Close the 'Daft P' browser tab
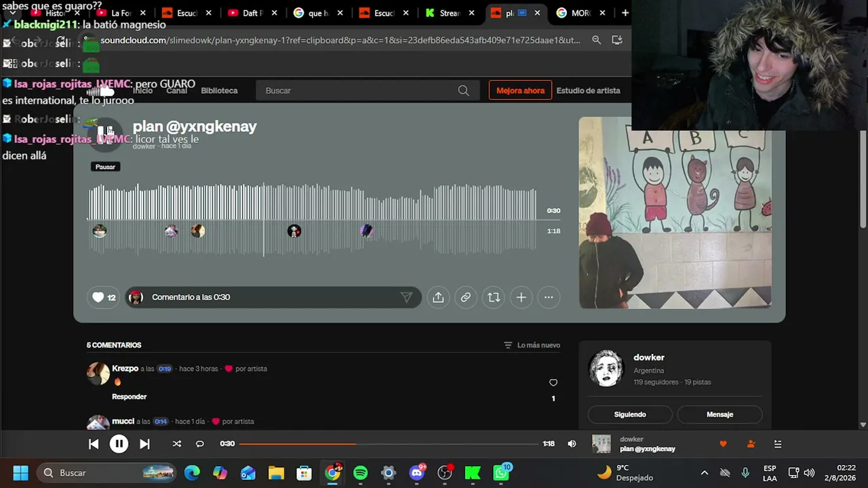Viewport: 868px width, 488px height. tap(274, 13)
